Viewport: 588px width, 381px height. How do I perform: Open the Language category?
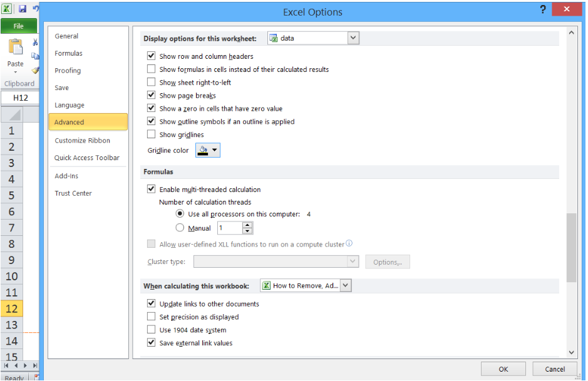(x=70, y=105)
